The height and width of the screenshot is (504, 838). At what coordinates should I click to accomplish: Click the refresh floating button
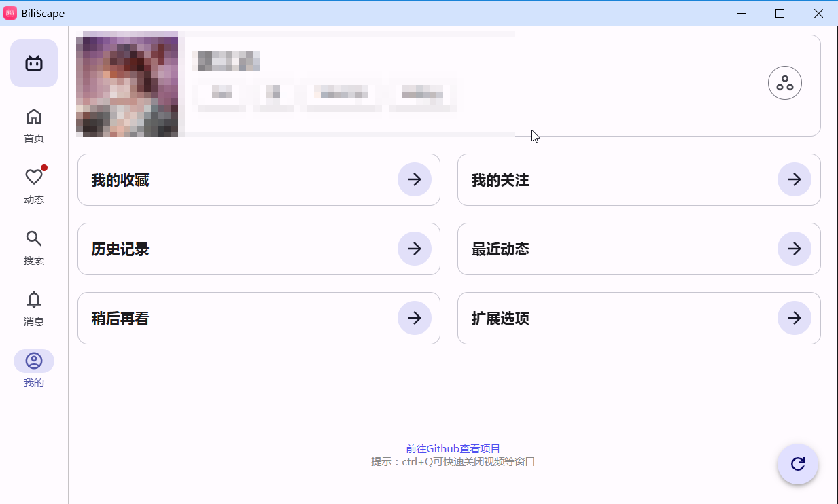(x=798, y=464)
